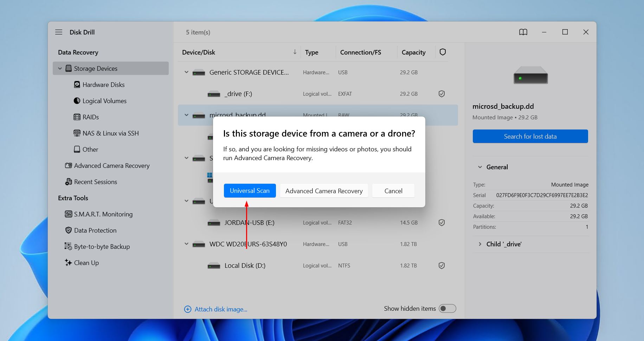Click protection shield for Local Disk (D:)
The image size is (644, 341).
coord(442,266)
